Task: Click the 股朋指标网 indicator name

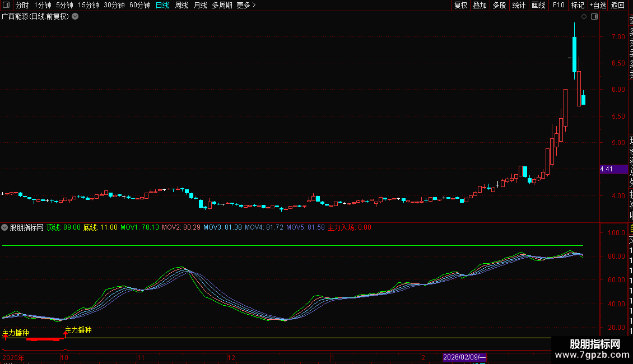Action: [27, 227]
